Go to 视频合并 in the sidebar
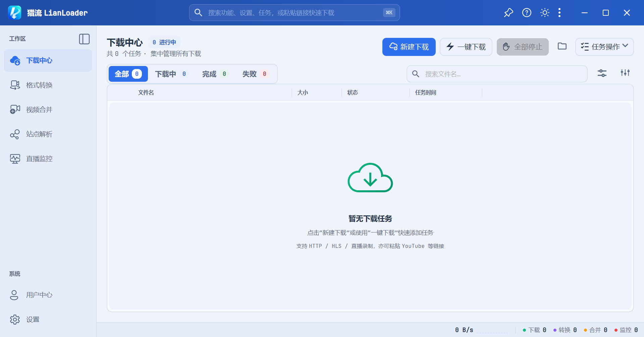644x337 pixels. [48, 110]
